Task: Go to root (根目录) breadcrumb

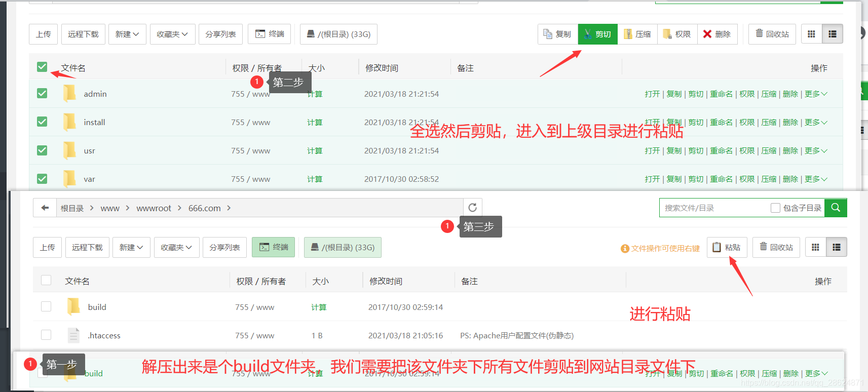Action: click(x=72, y=208)
